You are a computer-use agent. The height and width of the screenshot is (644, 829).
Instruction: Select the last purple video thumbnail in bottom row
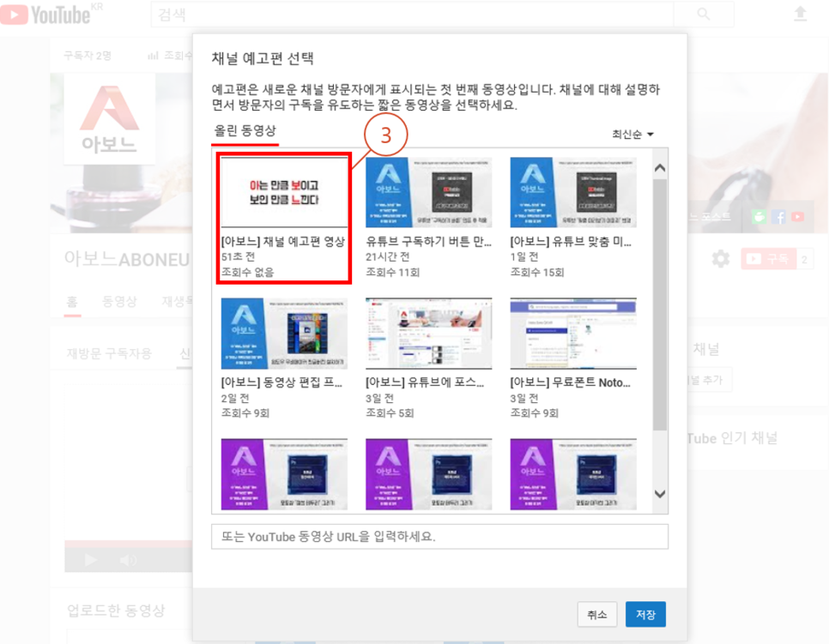tap(573, 474)
